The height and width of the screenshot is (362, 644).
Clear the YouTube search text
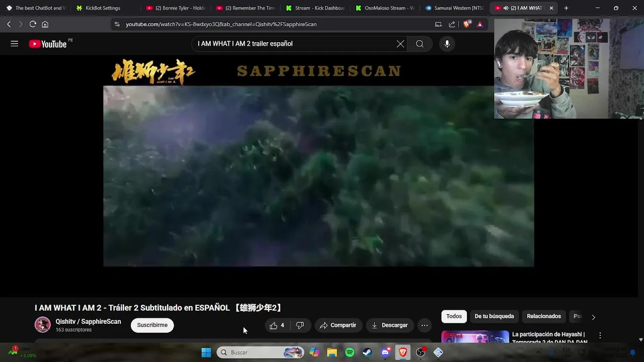pos(400,44)
